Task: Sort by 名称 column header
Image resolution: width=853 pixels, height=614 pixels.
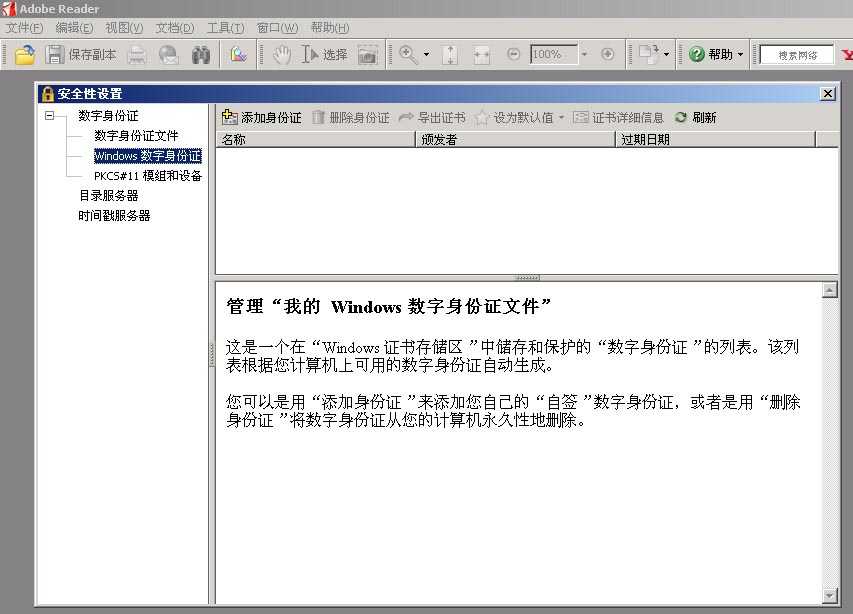Action: 316,139
